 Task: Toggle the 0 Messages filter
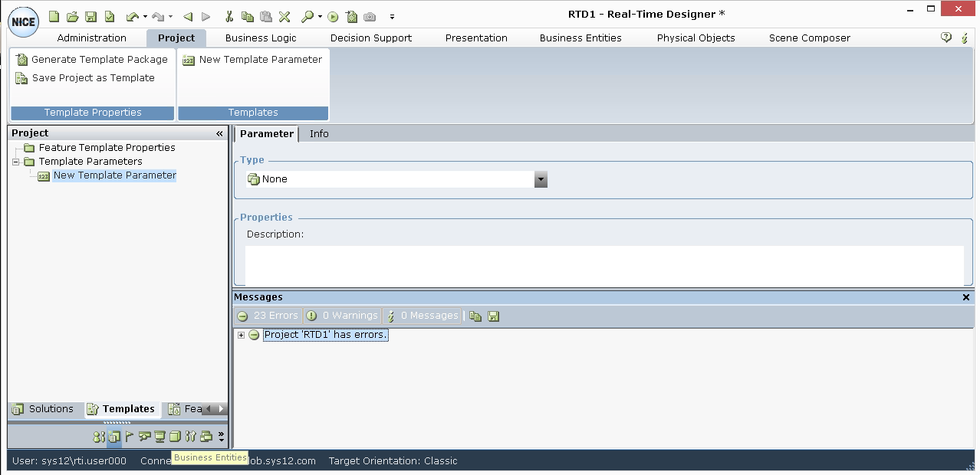coord(423,316)
